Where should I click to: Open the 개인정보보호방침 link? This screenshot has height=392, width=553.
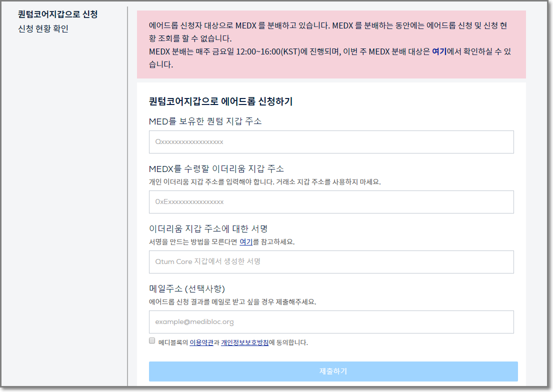coord(245,342)
